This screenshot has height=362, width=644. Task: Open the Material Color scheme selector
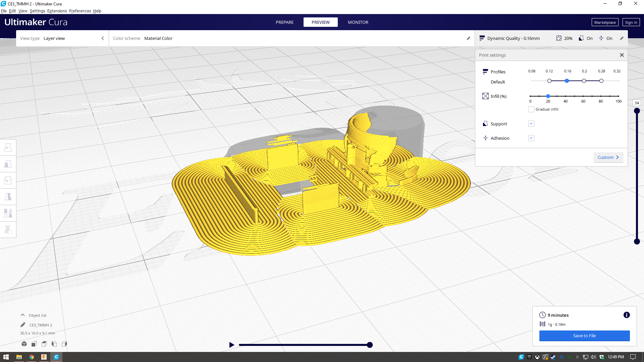(x=158, y=38)
